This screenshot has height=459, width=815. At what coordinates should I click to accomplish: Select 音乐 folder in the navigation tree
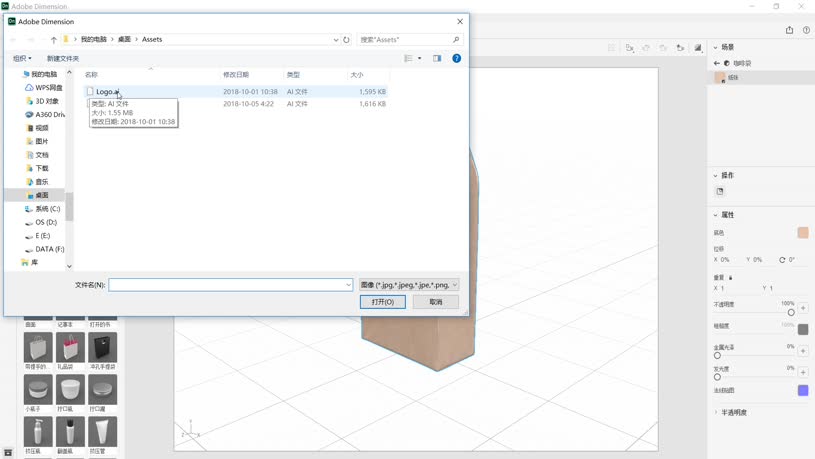pos(37,182)
